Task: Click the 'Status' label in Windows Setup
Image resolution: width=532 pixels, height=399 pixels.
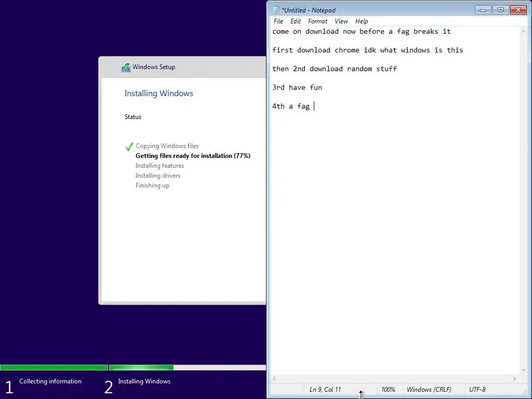Action: [x=132, y=117]
